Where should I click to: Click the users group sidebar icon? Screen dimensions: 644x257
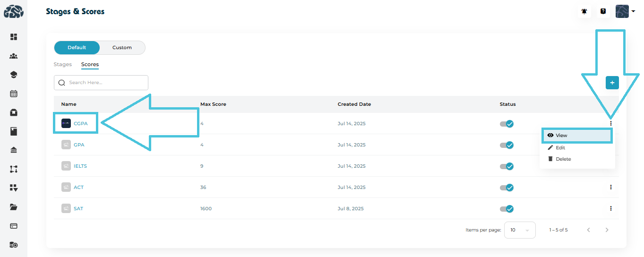coord(14,56)
